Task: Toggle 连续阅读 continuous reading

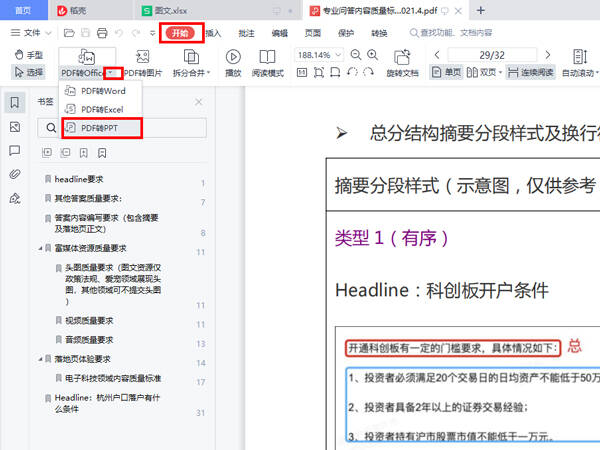Action: pyautogui.click(x=530, y=72)
